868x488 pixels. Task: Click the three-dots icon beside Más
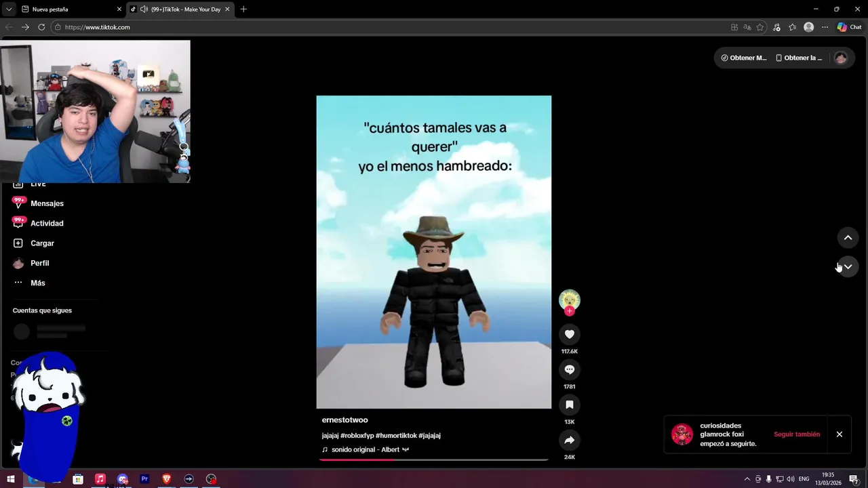(18, 283)
